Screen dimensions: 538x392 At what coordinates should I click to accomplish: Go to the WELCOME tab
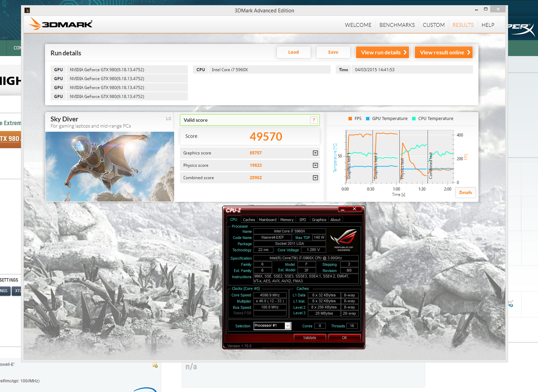358,25
